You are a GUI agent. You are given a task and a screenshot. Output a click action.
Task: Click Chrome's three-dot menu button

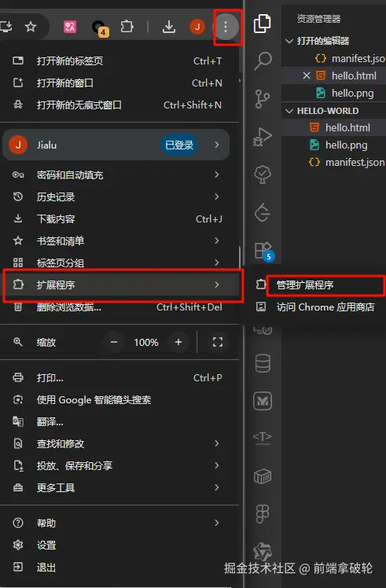click(x=226, y=27)
